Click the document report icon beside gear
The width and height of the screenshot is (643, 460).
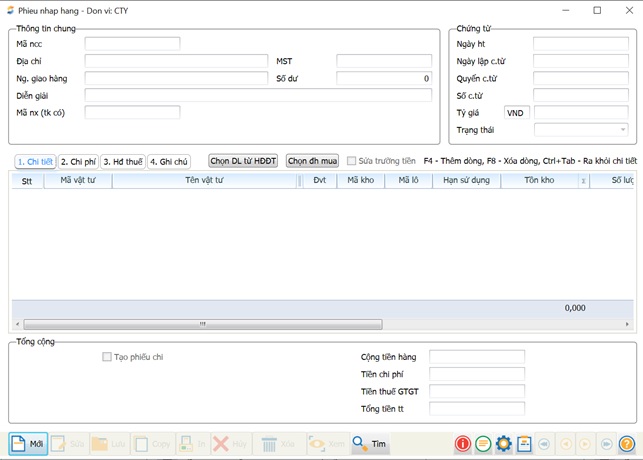[523, 444]
